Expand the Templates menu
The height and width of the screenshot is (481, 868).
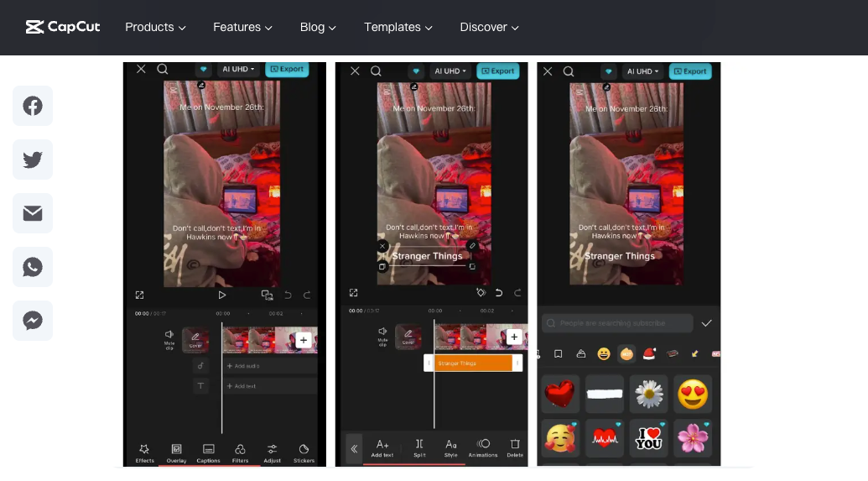tap(398, 27)
